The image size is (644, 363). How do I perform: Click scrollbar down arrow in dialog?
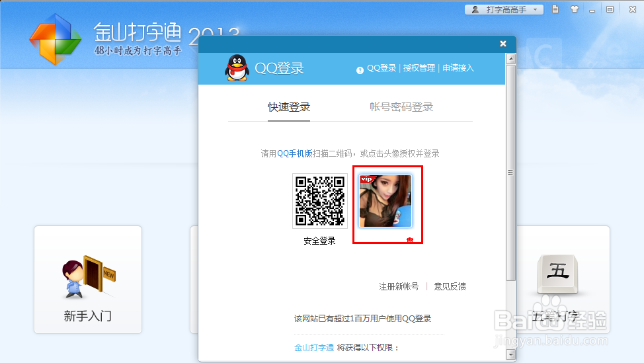tap(511, 354)
